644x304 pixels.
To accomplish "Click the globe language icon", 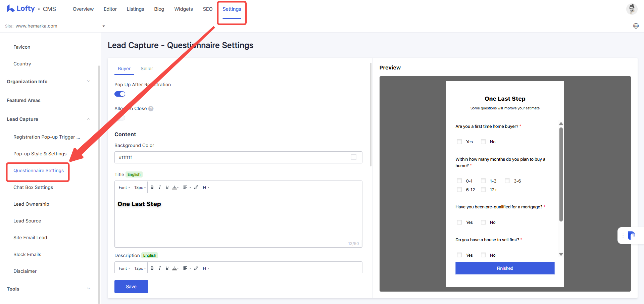I will 636,26.
